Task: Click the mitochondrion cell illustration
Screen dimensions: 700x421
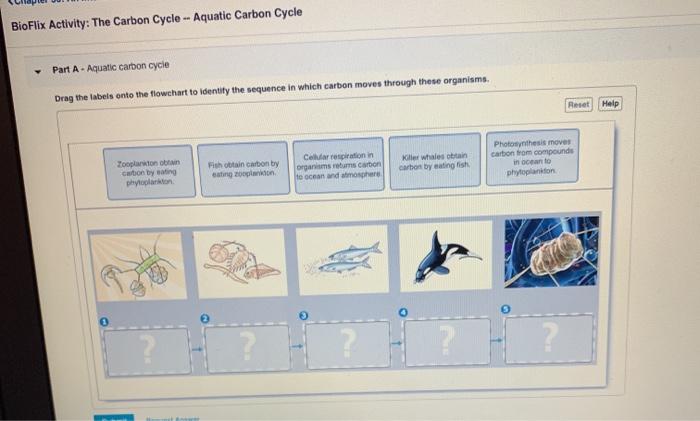Action: pyautogui.click(x=552, y=252)
